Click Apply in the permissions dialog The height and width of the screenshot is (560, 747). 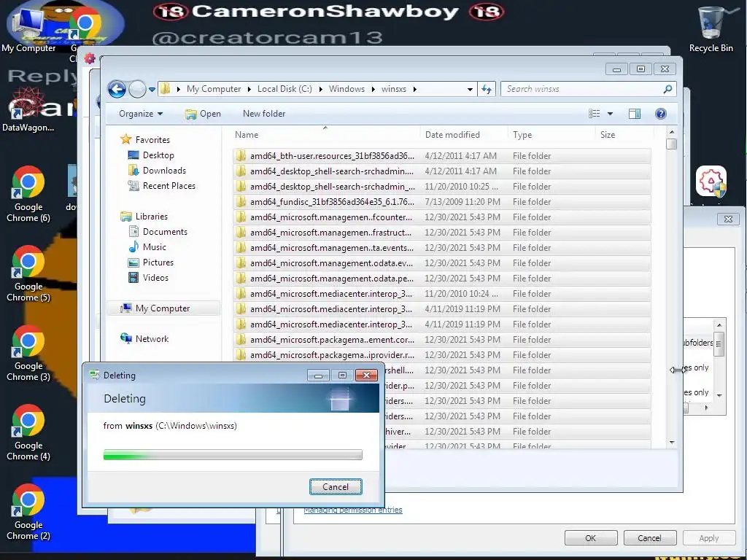[709, 538]
